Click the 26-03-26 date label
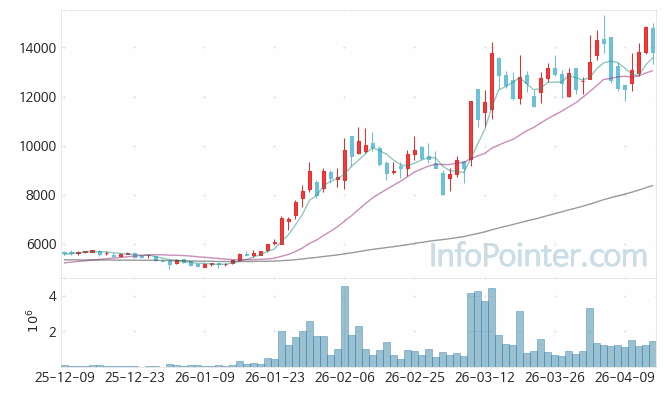This screenshot has height=396, width=665. click(x=555, y=377)
